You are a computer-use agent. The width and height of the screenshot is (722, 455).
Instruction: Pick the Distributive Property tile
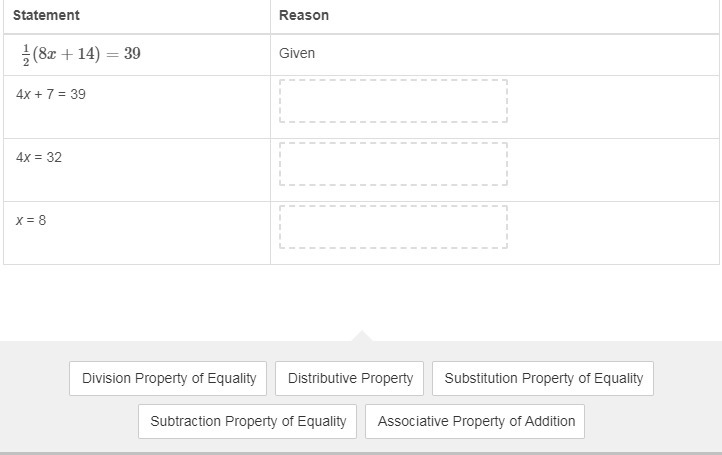click(349, 379)
